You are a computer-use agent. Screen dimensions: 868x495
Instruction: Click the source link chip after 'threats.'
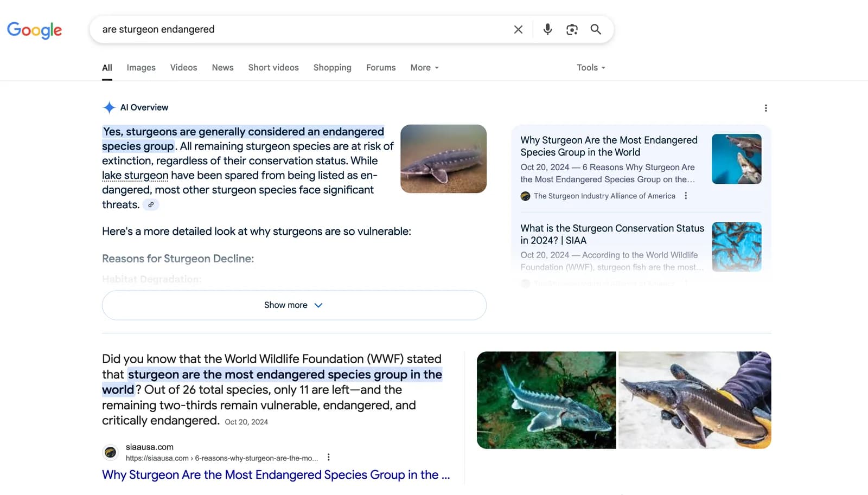coord(151,204)
